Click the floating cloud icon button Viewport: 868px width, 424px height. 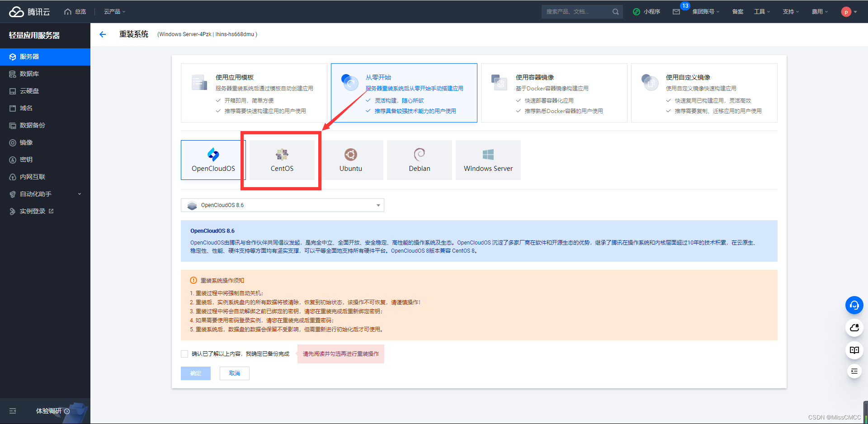(x=854, y=328)
